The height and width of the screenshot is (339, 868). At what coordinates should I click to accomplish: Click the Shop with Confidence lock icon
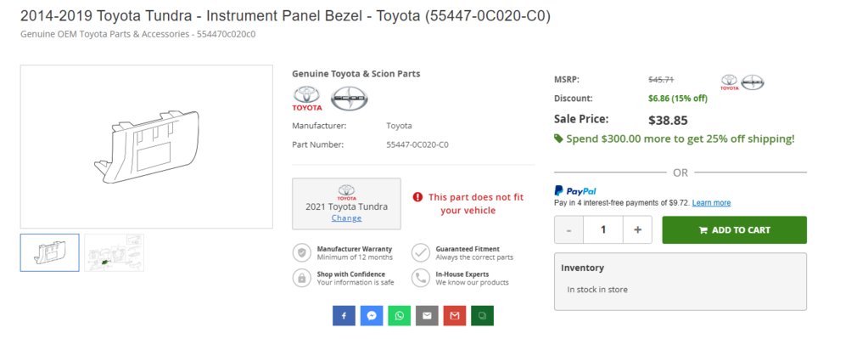302,278
